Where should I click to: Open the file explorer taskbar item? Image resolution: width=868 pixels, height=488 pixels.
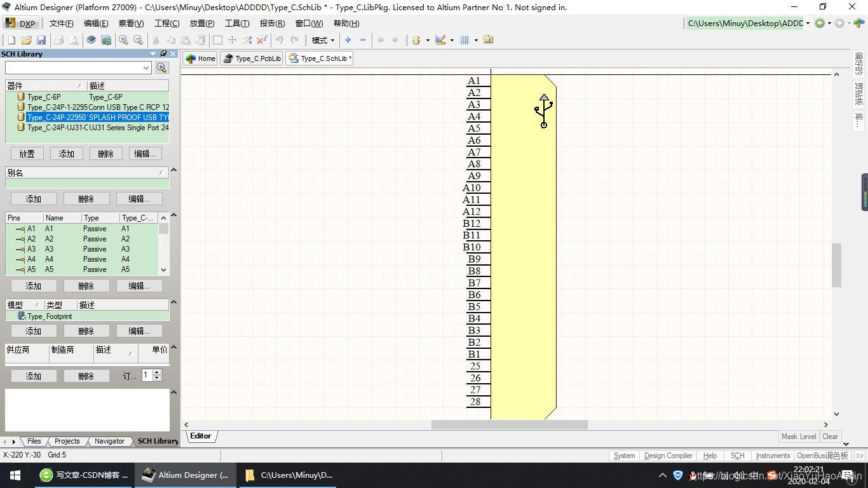[x=289, y=475]
